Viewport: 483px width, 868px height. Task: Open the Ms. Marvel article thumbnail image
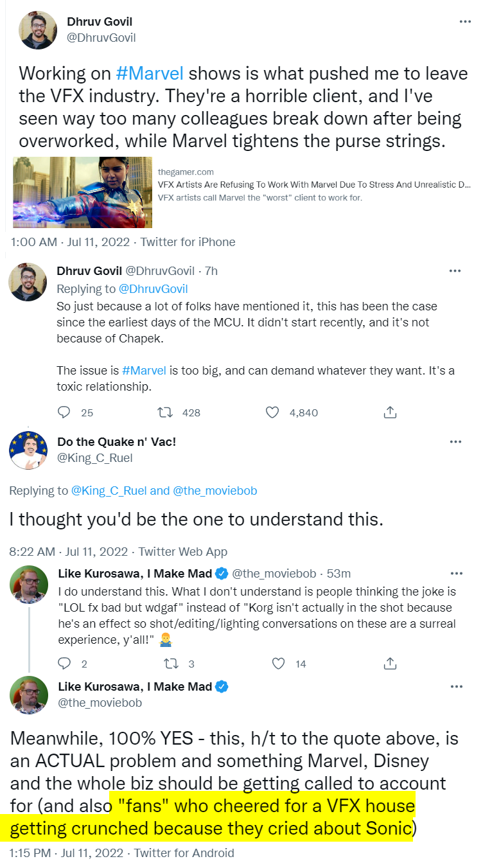83,192
